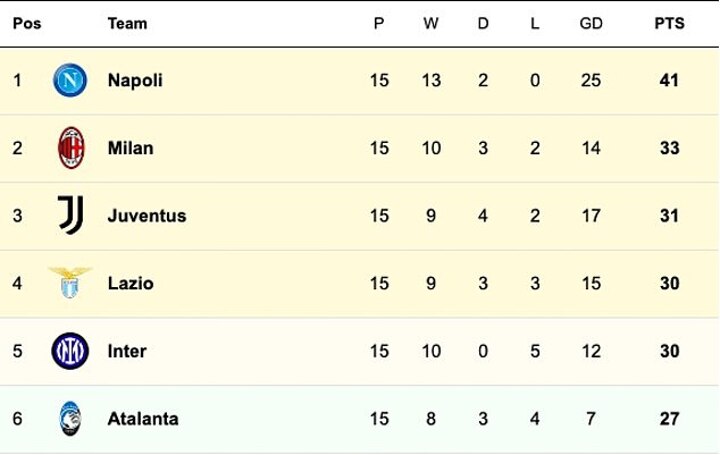Viewport: 720px width, 455px height.
Task: Open the Inter club crest icon
Action: [70, 351]
